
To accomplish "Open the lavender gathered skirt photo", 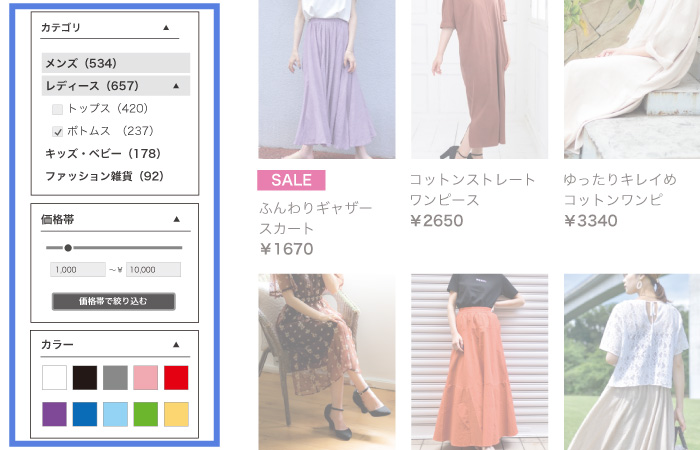I will 327,79.
